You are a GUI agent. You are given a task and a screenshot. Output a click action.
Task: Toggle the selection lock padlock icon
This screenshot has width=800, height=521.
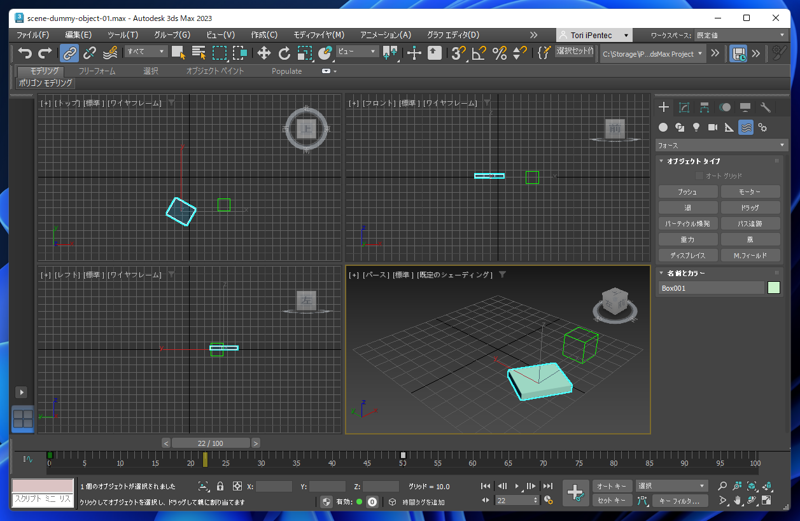coord(219,487)
